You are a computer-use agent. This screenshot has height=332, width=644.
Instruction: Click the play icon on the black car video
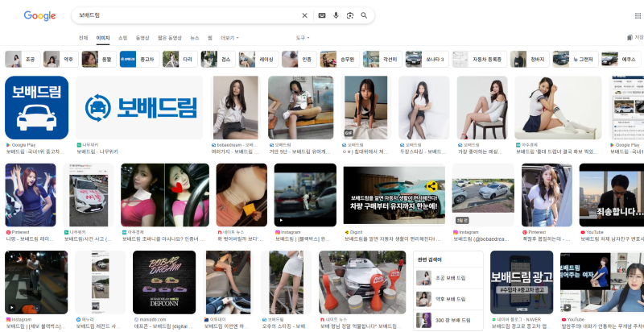click(281, 220)
